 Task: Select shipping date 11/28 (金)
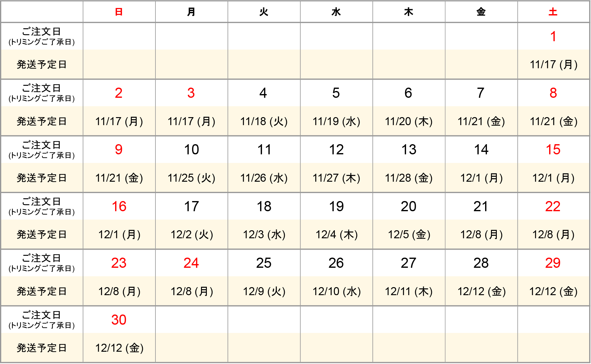tap(409, 178)
